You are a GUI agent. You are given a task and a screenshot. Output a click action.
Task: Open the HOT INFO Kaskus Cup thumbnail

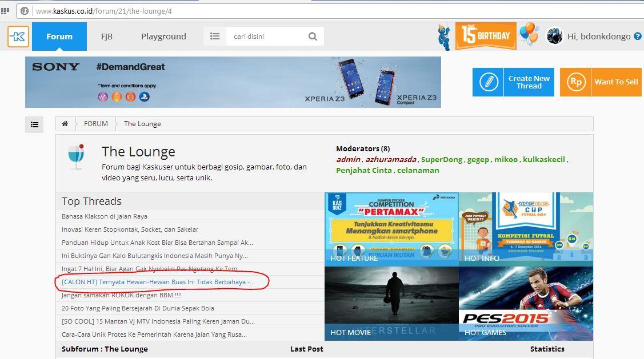[x=526, y=229]
